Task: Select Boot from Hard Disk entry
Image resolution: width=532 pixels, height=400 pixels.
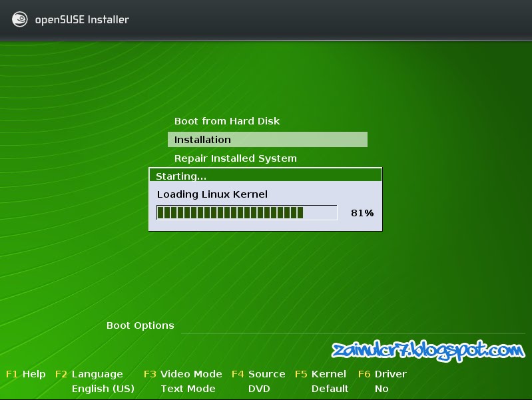Action: click(x=226, y=120)
